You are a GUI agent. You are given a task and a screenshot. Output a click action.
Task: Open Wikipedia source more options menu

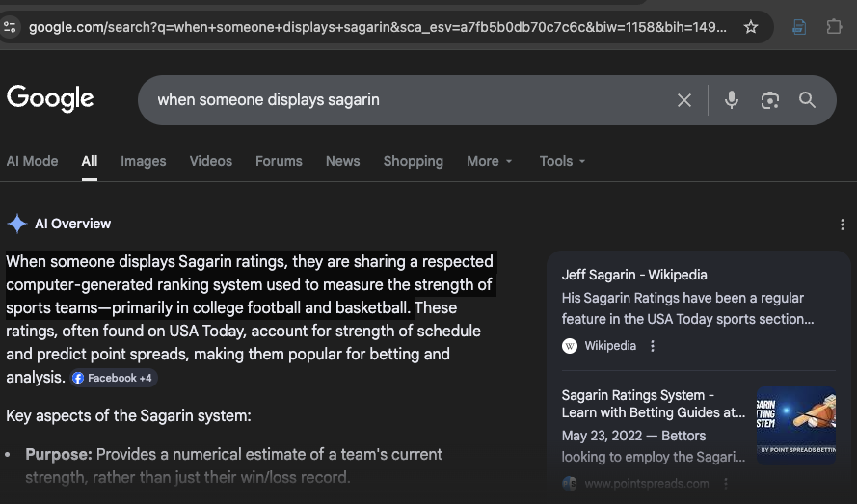(x=653, y=346)
